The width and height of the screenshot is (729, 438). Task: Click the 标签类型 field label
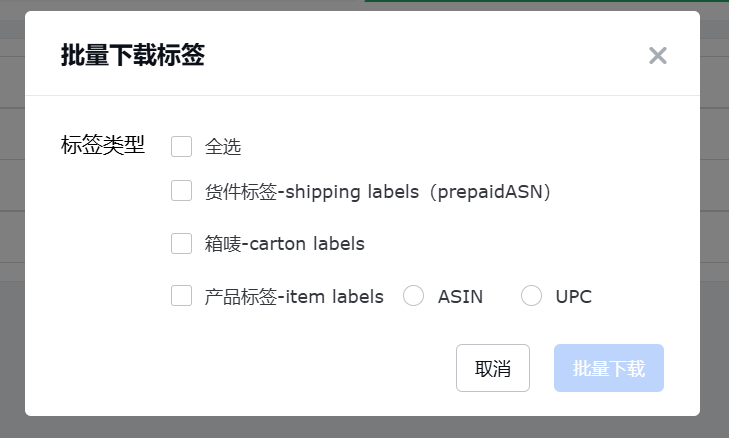pos(103,146)
